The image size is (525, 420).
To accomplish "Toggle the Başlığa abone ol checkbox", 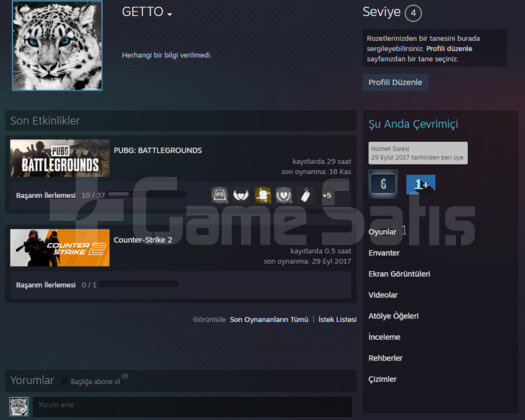I will pyautogui.click(x=65, y=381).
